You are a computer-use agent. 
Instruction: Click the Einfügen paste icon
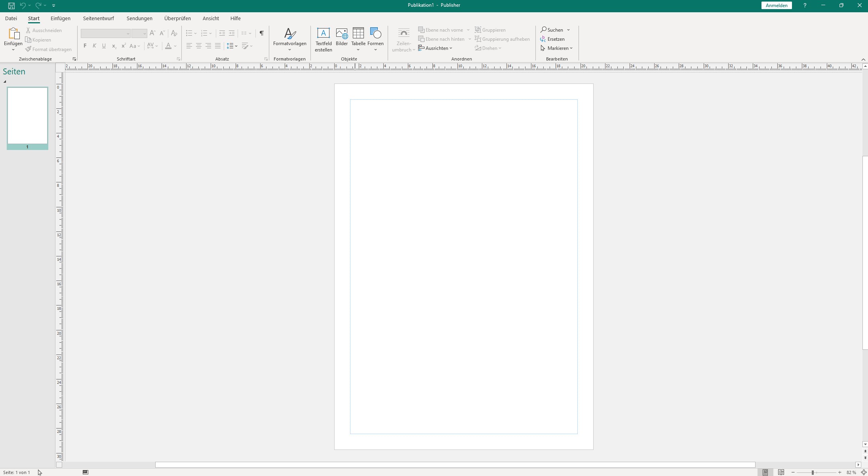click(x=13, y=34)
